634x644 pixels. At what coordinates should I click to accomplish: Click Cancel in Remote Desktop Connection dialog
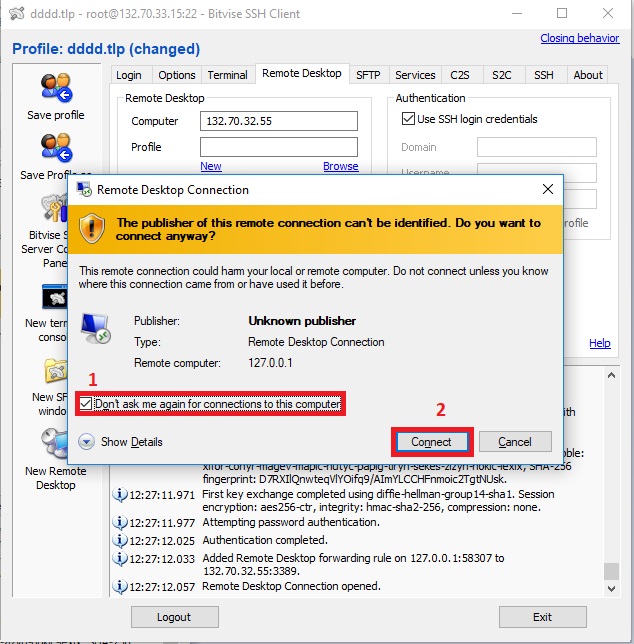point(515,442)
